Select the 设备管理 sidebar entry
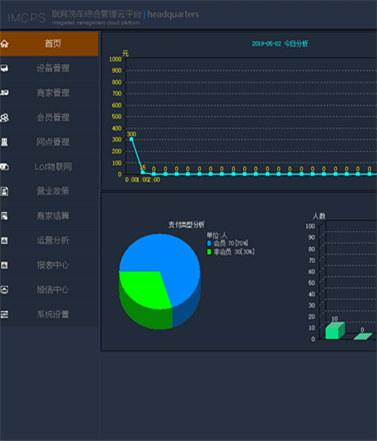This screenshot has height=441, width=377. 49,68
